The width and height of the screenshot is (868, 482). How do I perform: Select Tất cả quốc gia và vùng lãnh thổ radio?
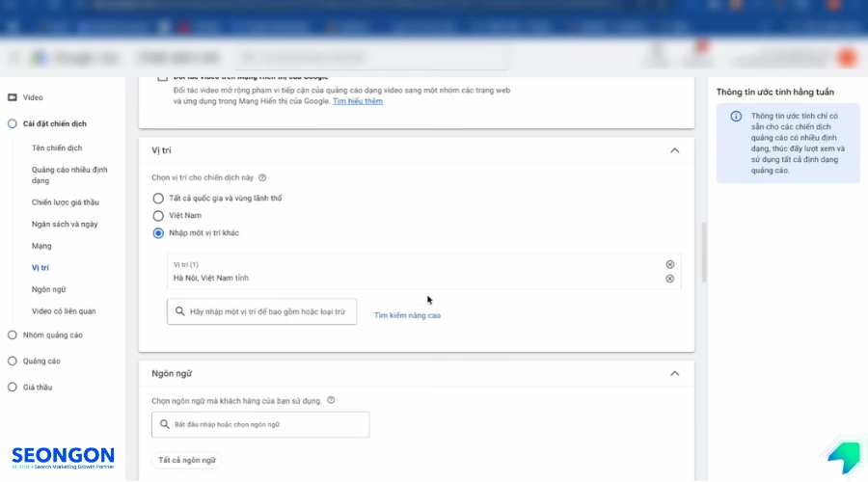coord(158,199)
